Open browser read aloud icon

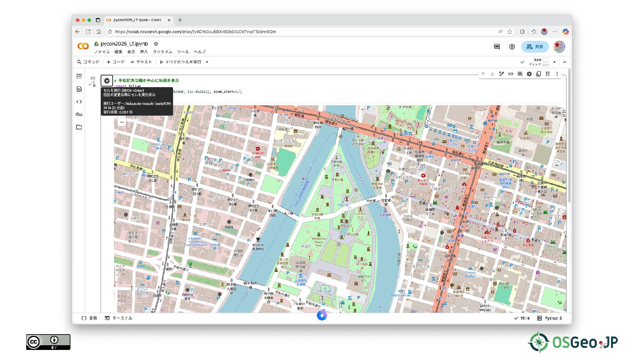pos(500,32)
